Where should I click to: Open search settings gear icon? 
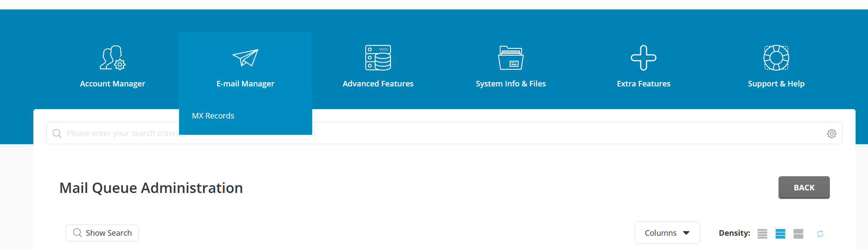(x=832, y=133)
